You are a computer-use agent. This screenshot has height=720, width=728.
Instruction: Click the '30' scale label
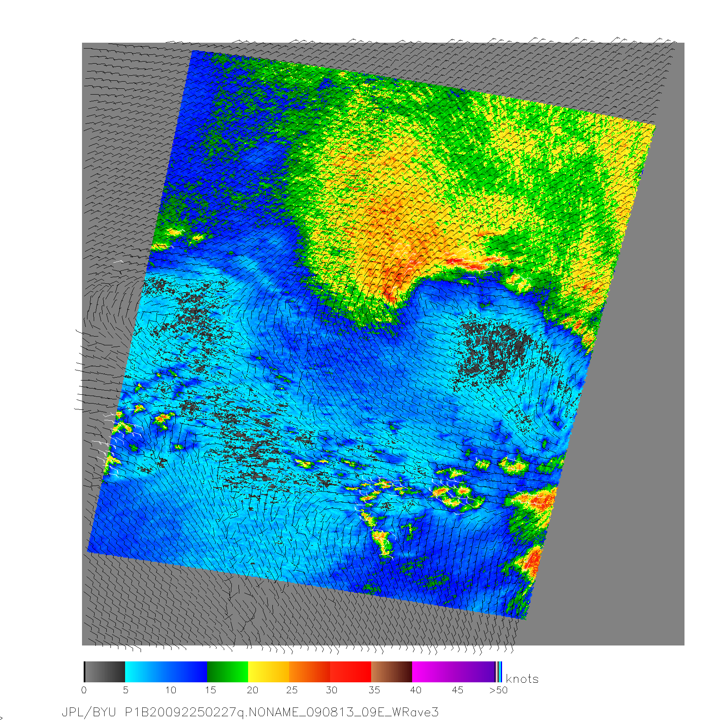332,690
